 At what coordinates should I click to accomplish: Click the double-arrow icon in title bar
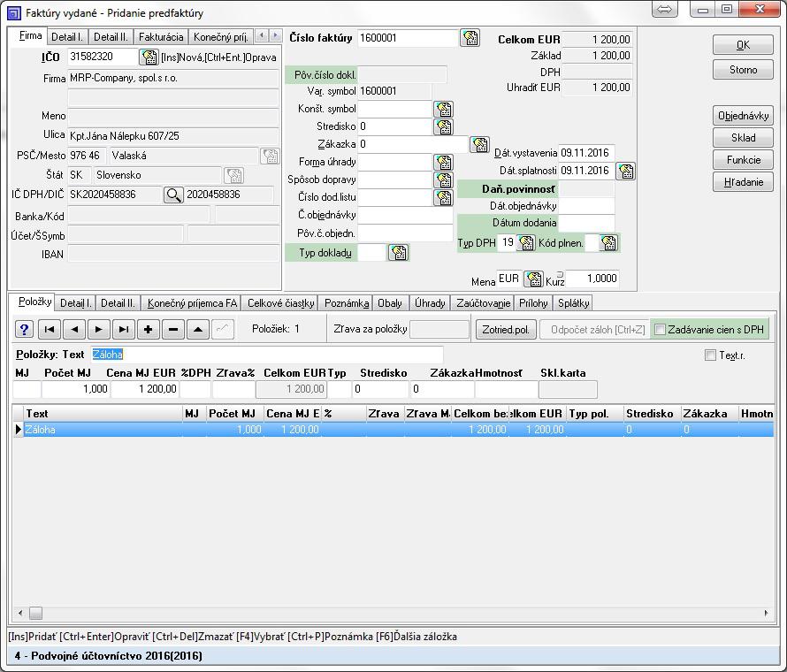(x=665, y=9)
